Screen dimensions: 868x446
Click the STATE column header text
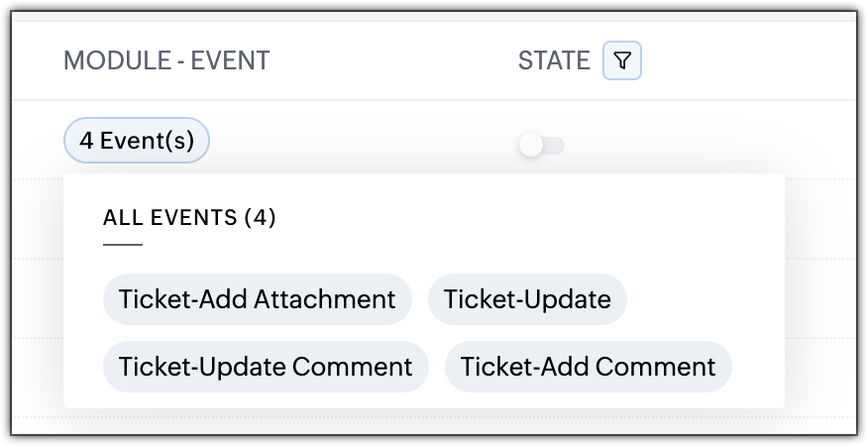(554, 61)
